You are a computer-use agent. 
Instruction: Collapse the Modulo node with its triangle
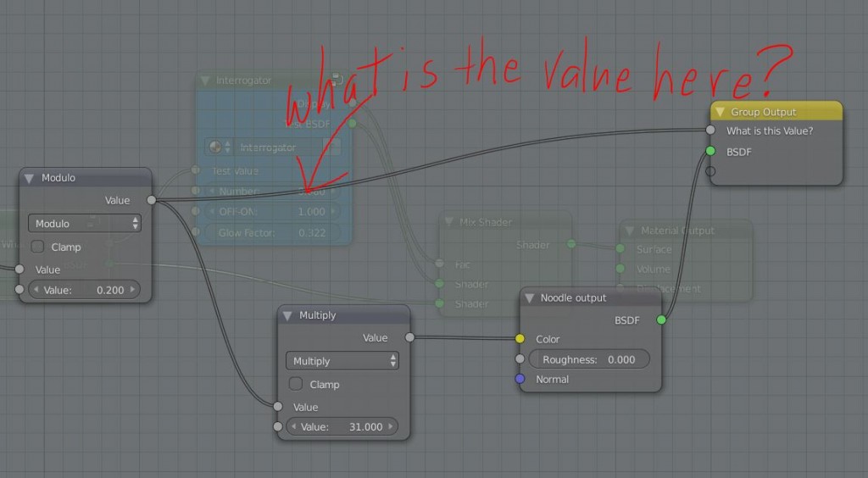(30, 178)
